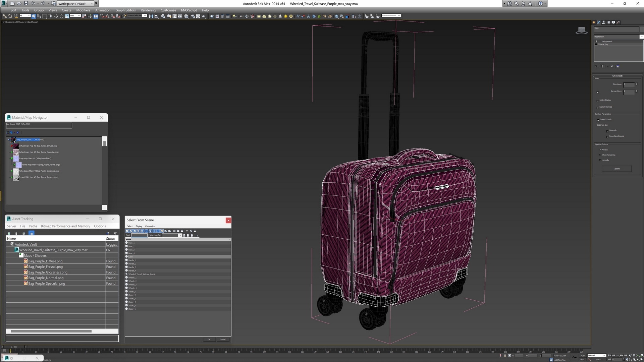
Task: Click the Save File icon in title bar
Action: [x=26, y=3]
